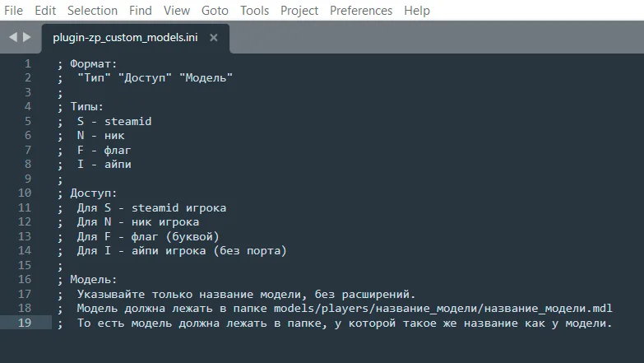Open the Edit menu

(45, 10)
